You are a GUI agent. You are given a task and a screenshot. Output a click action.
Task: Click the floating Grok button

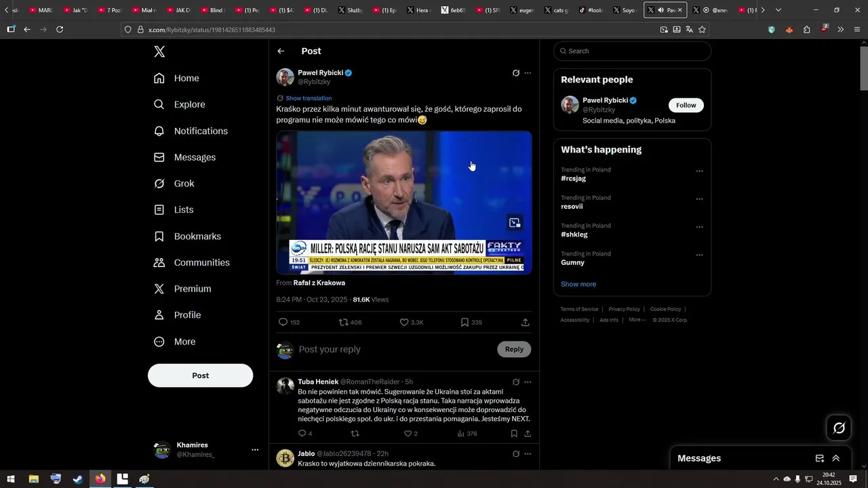pos(839,428)
